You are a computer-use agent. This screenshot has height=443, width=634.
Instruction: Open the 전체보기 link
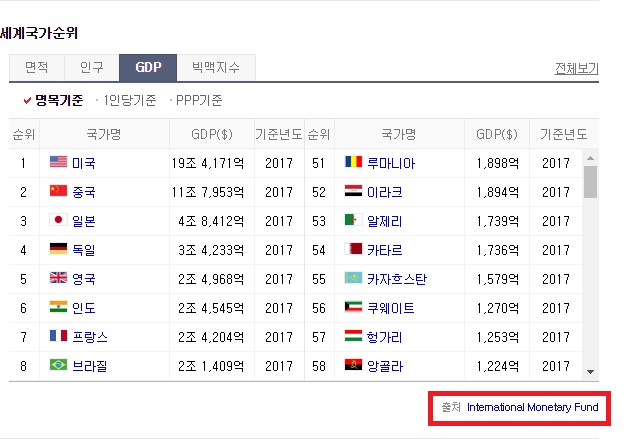click(576, 69)
